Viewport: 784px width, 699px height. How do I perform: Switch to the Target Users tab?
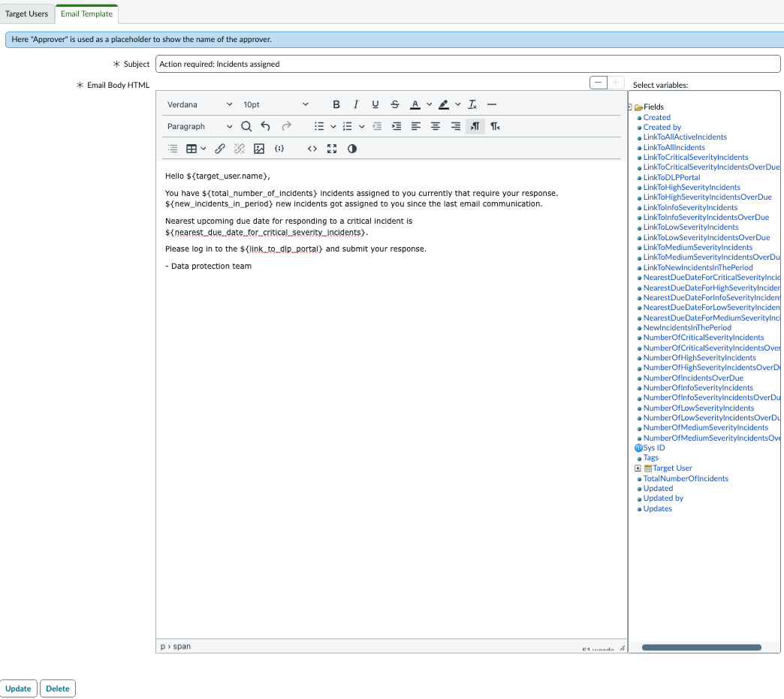tap(27, 14)
